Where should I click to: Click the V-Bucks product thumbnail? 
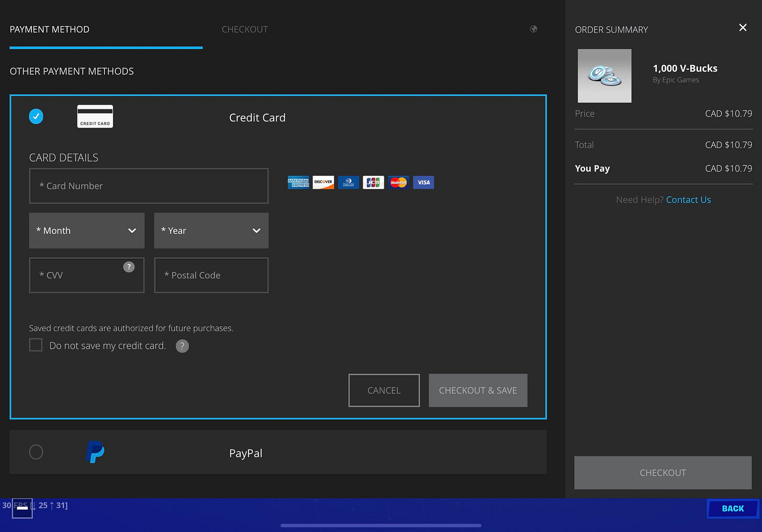coord(604,76)
